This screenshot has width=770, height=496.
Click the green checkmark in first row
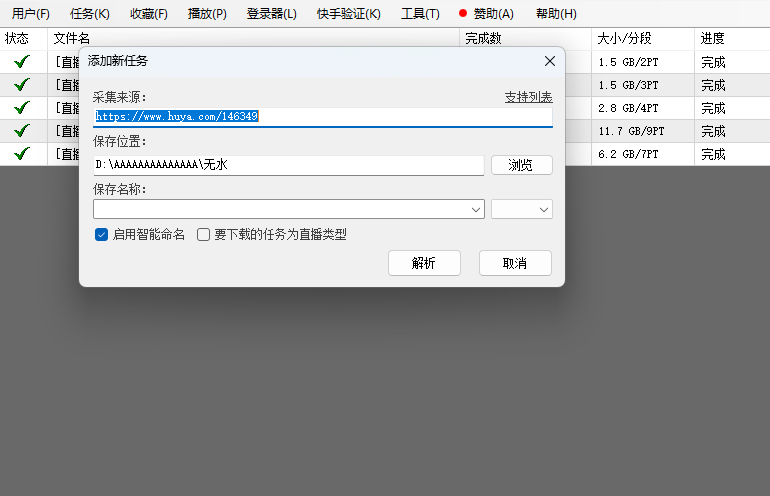click(x=22, y=62)
